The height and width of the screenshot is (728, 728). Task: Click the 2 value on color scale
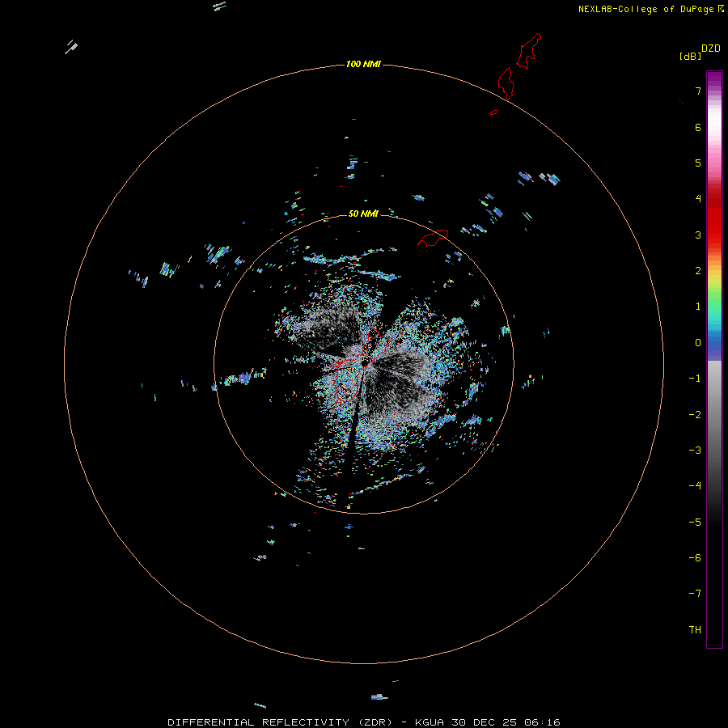point(698,271)
